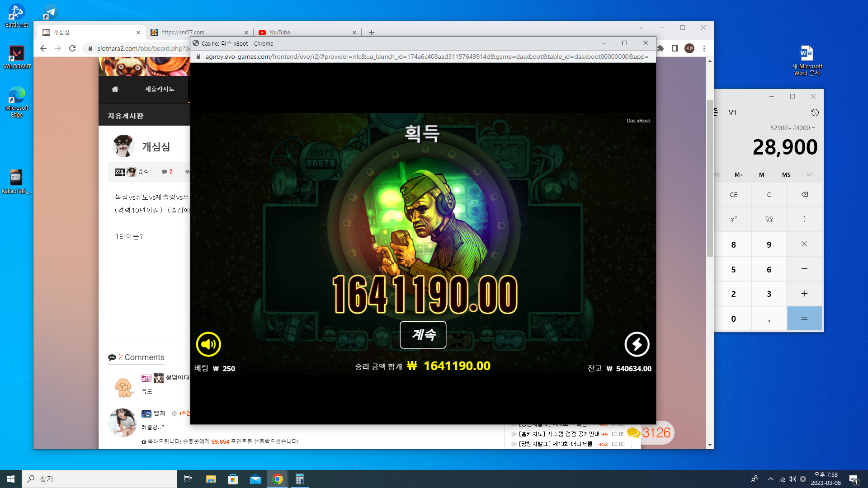Open File Explorer from the taskbar

pyautogui.click(x=211, y=479)
